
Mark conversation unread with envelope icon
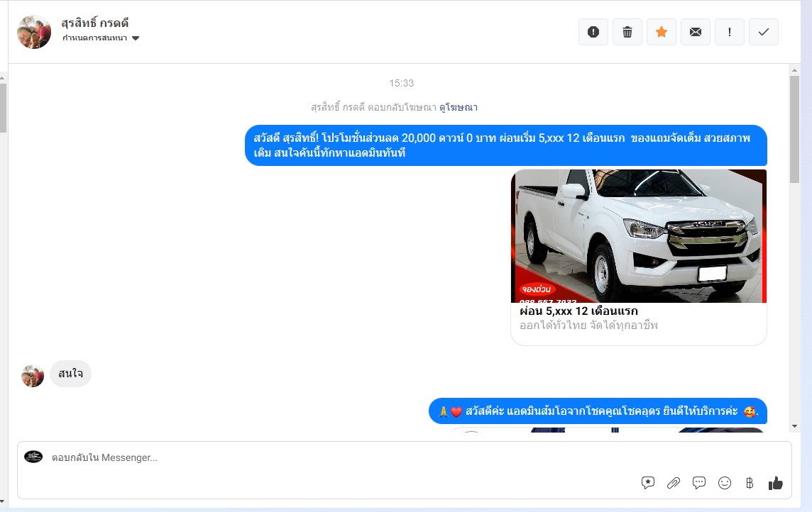[x=696, y=32]
